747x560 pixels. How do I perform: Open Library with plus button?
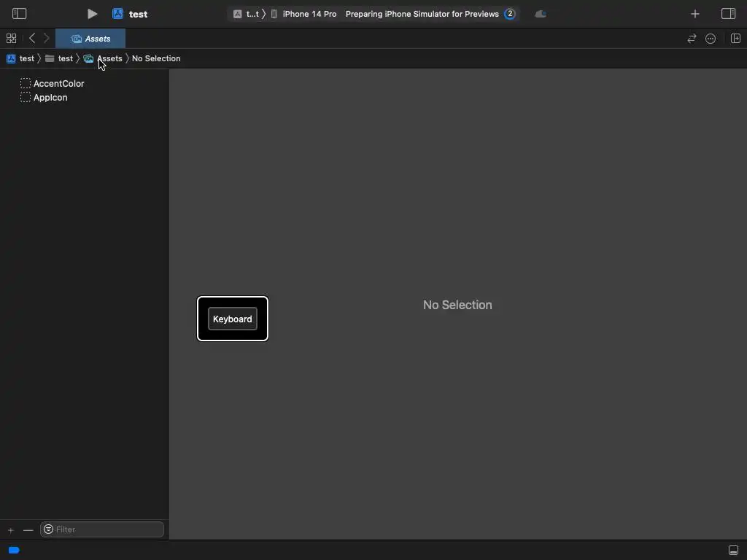(x=695, y=14)
